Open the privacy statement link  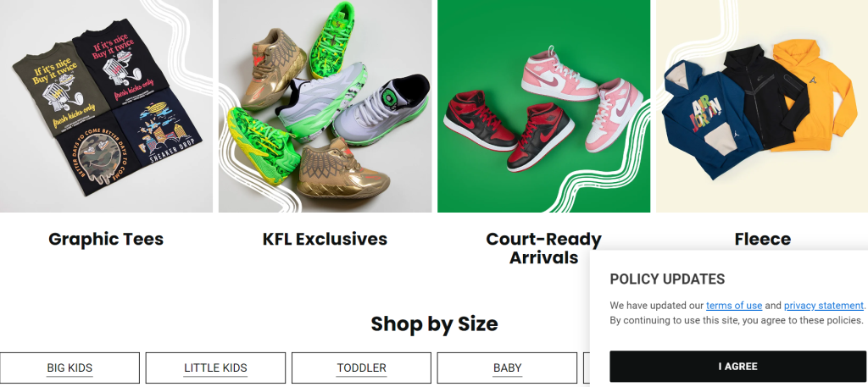[824, 305]
